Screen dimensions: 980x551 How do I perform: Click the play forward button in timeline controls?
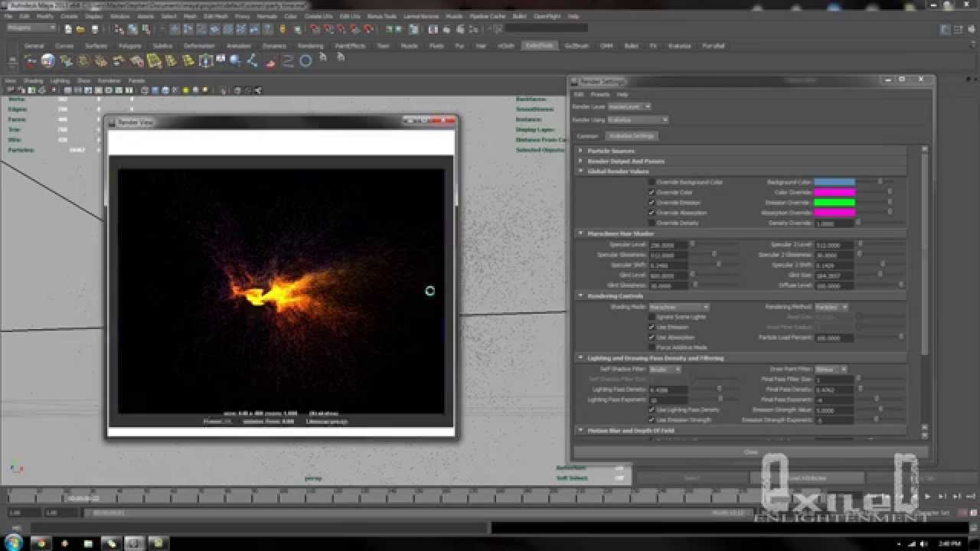point(928,497)
